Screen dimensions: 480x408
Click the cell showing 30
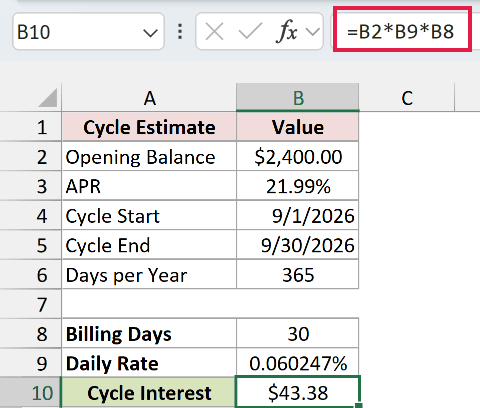click(298, 334)
